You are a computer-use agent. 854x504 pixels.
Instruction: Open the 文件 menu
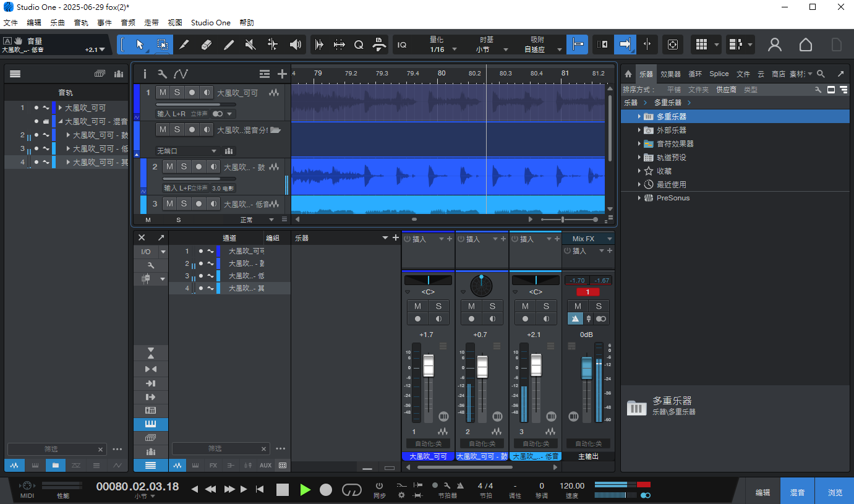11,22
